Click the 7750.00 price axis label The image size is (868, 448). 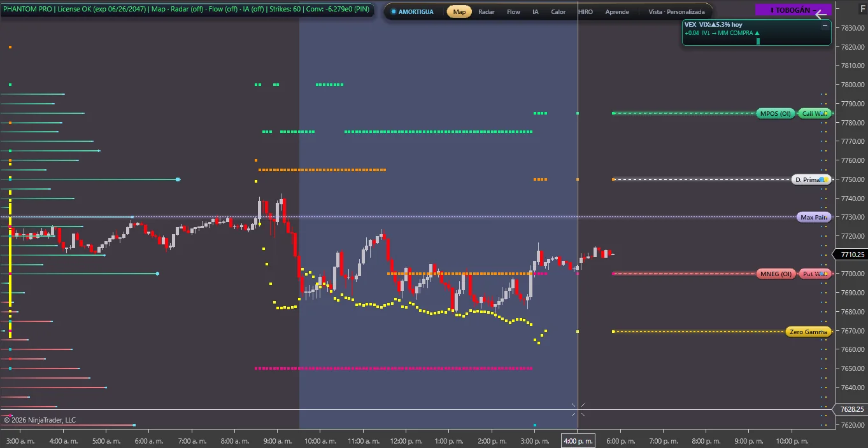(x=854, y=179)
